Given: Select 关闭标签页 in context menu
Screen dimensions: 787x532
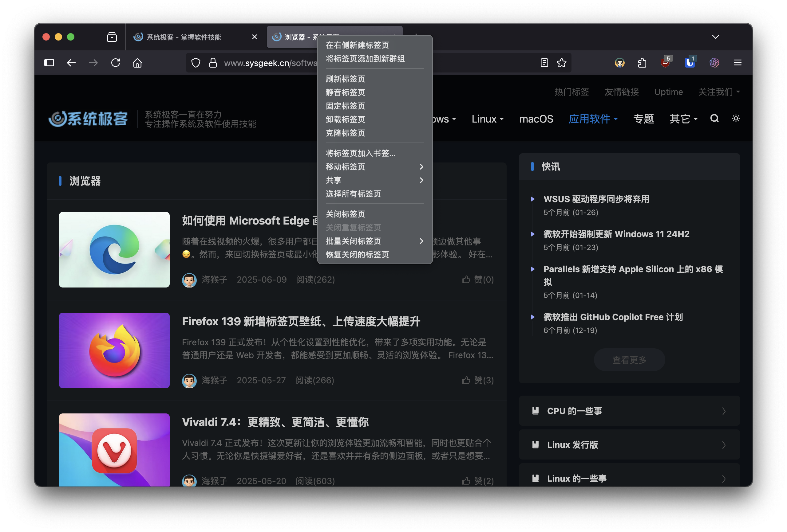Looking at the screenshot, I should click(375, 214).
